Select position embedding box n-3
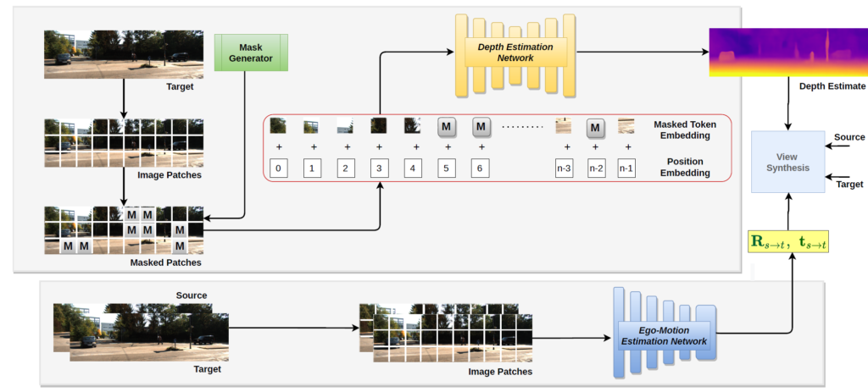The image size is (868, 392). point(564,168)
